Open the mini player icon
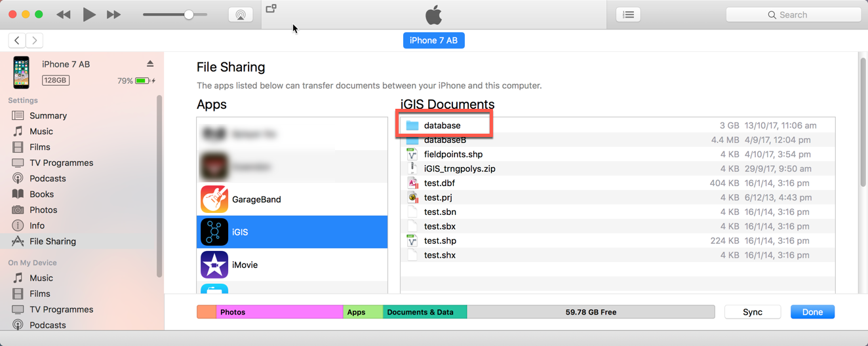This screenshot has height=346, width=868. click(271, 9)
